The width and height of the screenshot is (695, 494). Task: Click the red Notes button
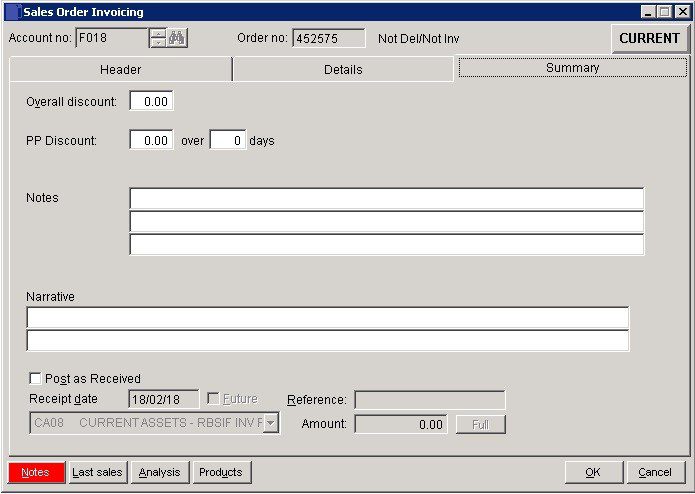36,472
